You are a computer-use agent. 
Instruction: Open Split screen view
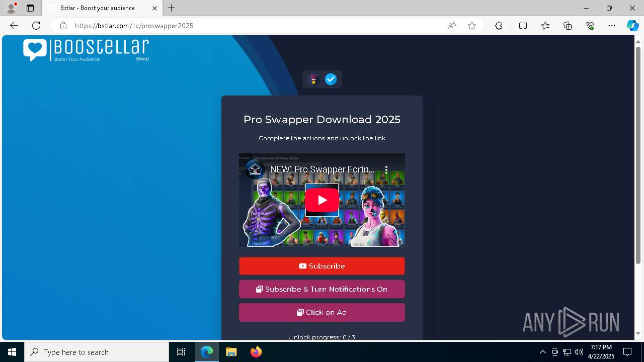(x=523, y=26)
